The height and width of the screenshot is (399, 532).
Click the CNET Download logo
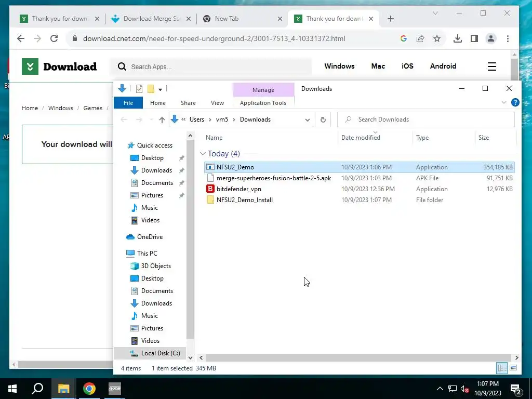tap(59, 66)
